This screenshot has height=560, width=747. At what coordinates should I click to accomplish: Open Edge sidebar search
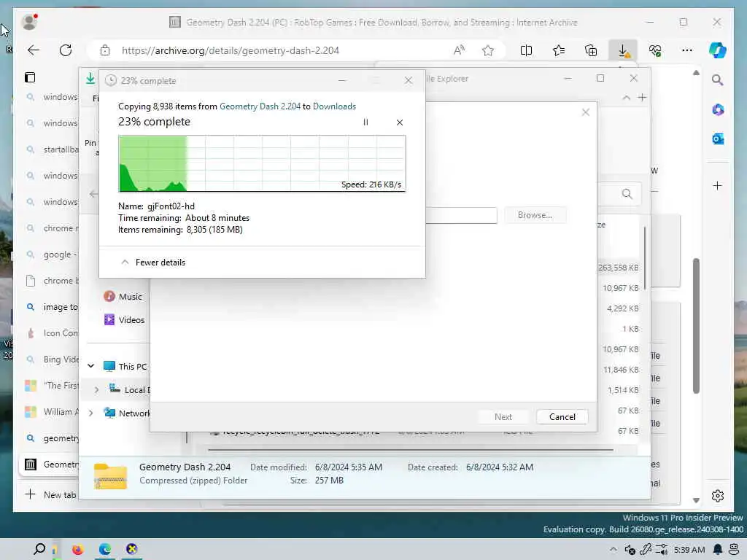(x=718, y=80)
